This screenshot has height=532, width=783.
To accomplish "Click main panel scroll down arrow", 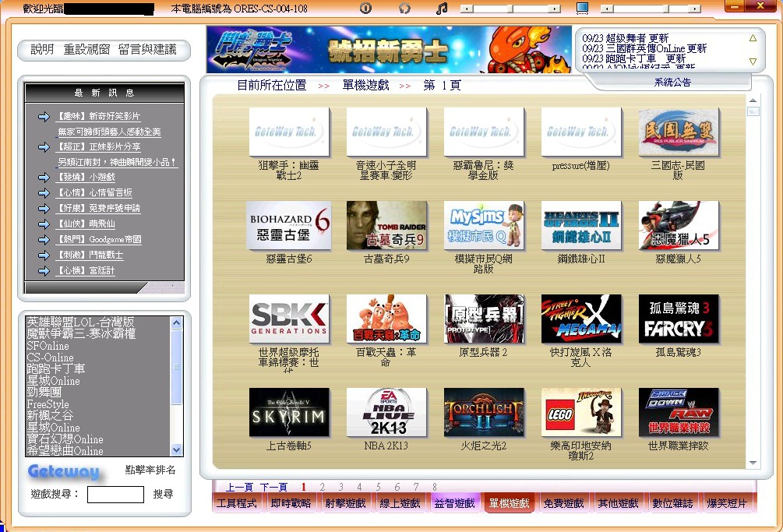I will (x=753, y=463).
